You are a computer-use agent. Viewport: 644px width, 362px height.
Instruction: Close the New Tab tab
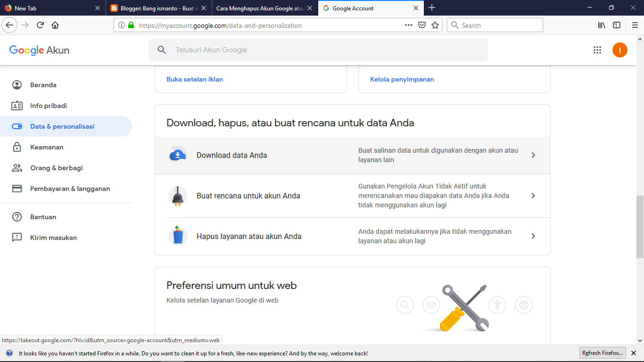tap(98, 8)
